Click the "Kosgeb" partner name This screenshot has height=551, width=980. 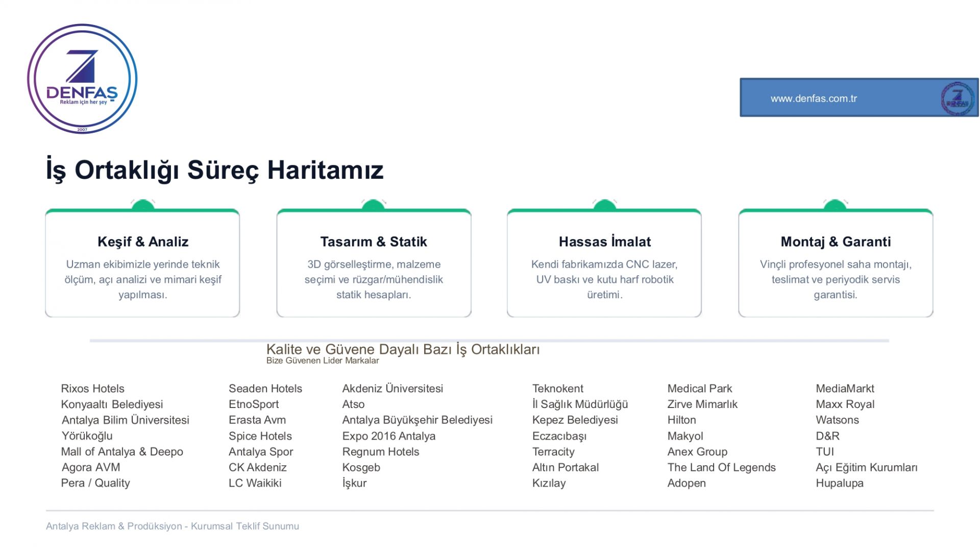pos(361,467)
